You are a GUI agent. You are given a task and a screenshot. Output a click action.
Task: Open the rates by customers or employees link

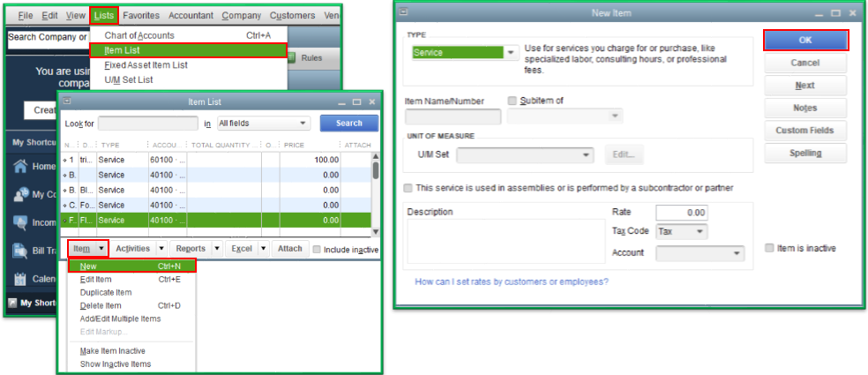point(512,282)
